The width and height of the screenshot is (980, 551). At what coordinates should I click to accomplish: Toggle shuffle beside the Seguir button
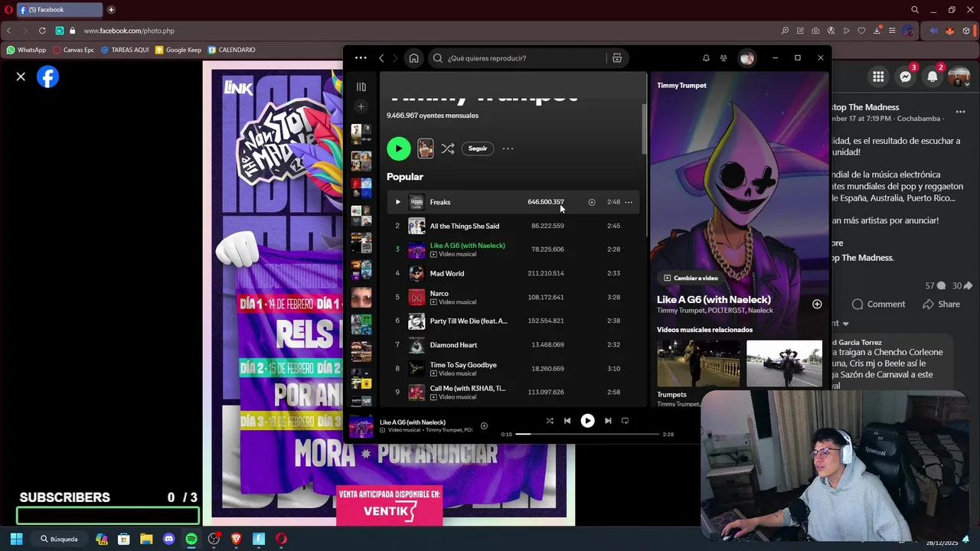pyautogui.click(x=448, y=148)
